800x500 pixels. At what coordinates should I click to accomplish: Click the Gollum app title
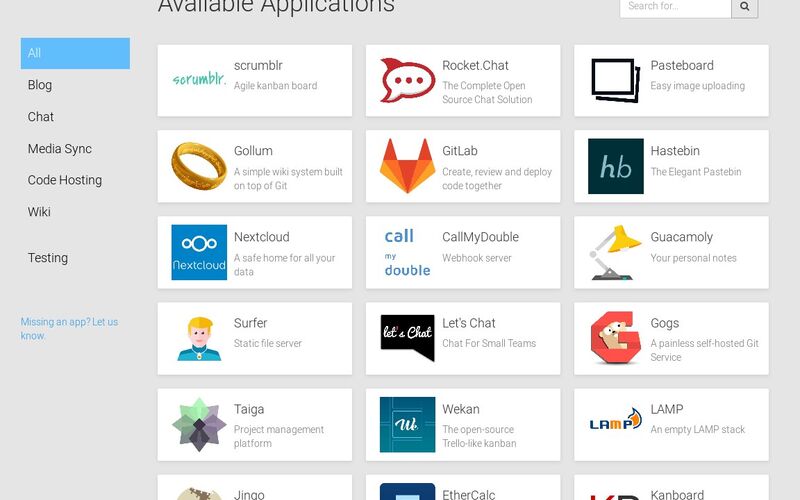(253, 151)
